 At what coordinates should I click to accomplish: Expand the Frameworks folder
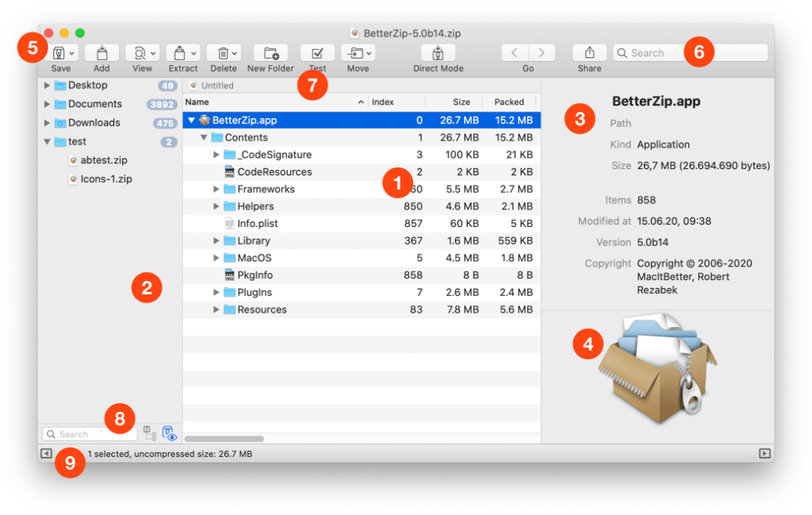coord(216,189)
